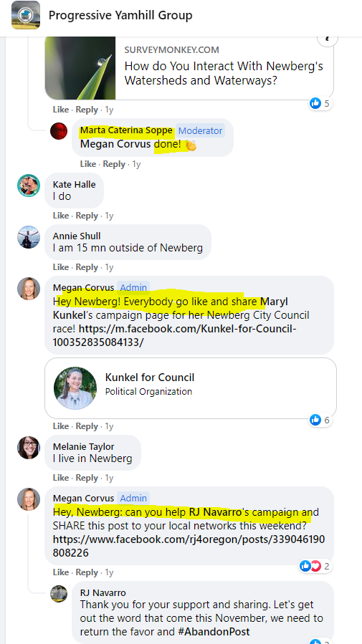Click the Maryl Kunkel name mention
Viewport: 362px width, 644px height.
171,309
